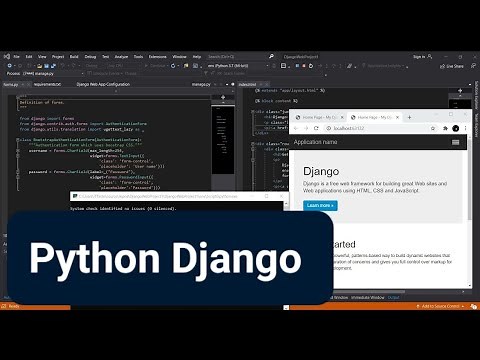
Task: Open the Extensions menu
Action: (x=157, y=57)
